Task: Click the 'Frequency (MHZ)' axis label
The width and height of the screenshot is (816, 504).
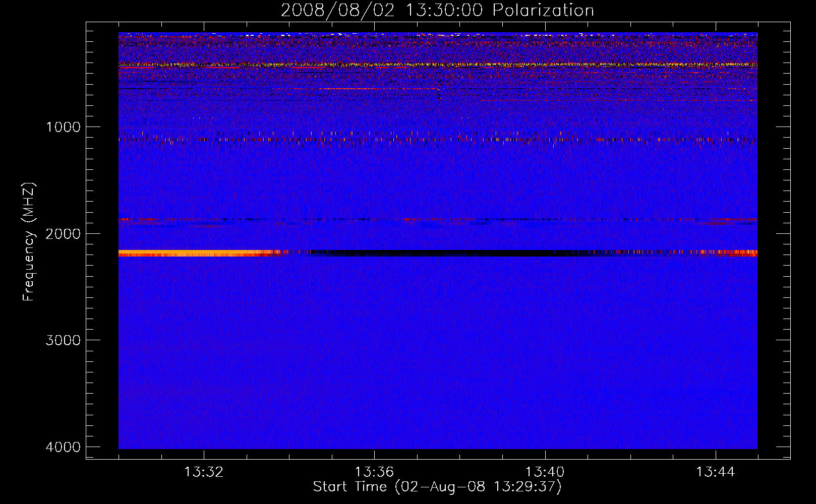Action: click(29, 242)
